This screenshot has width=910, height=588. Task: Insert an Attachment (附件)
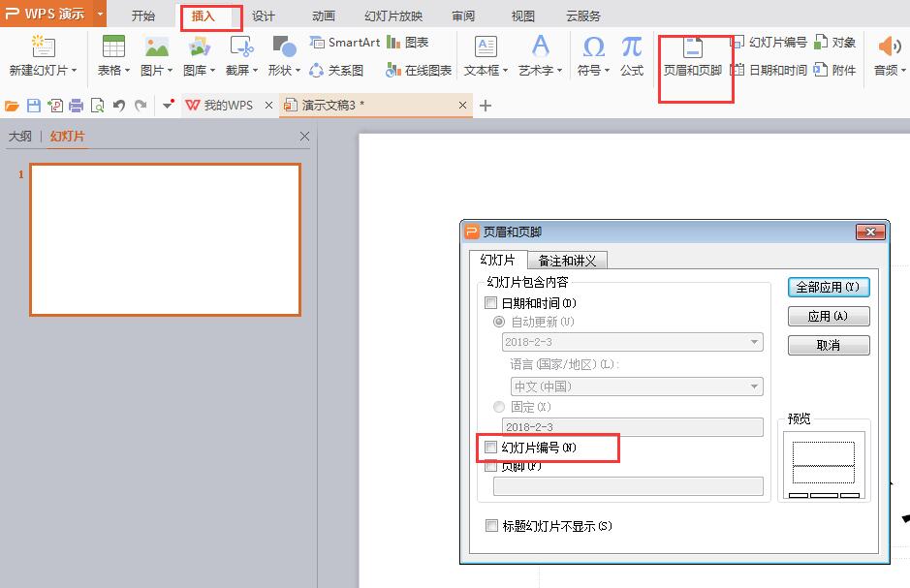pos(835,70)
